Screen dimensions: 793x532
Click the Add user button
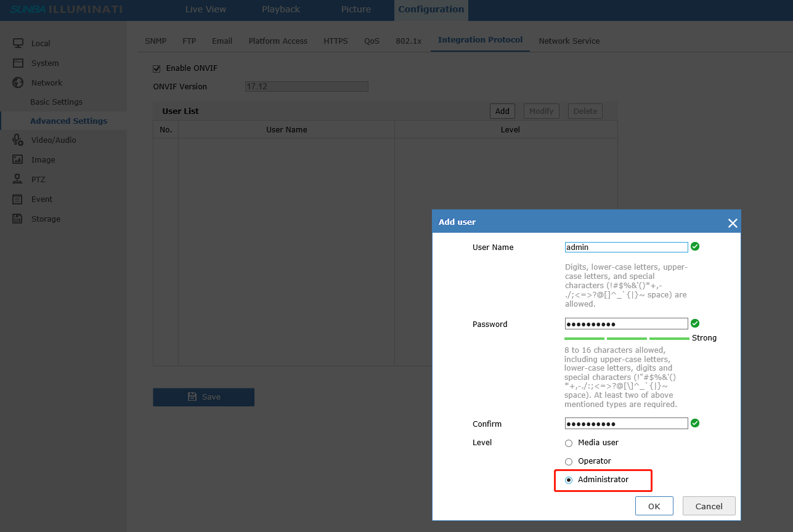pos(502,111)
